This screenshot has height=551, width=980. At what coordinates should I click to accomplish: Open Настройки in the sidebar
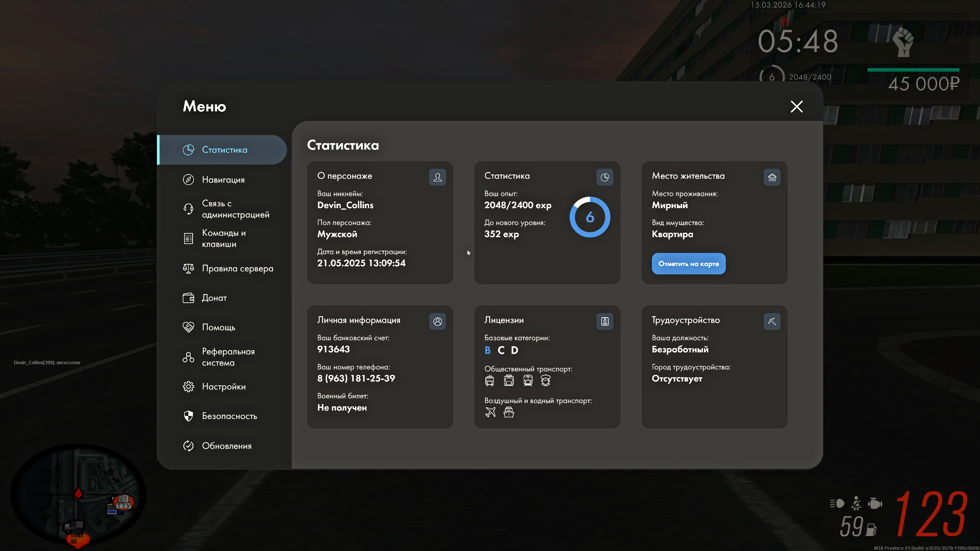pyautogui.click(x=223, y=386)
